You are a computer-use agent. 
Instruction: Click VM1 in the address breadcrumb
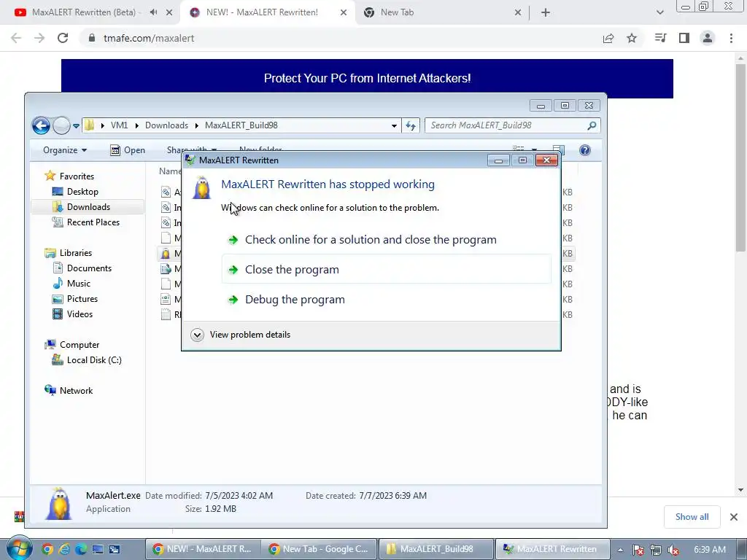tap(119, 125)
